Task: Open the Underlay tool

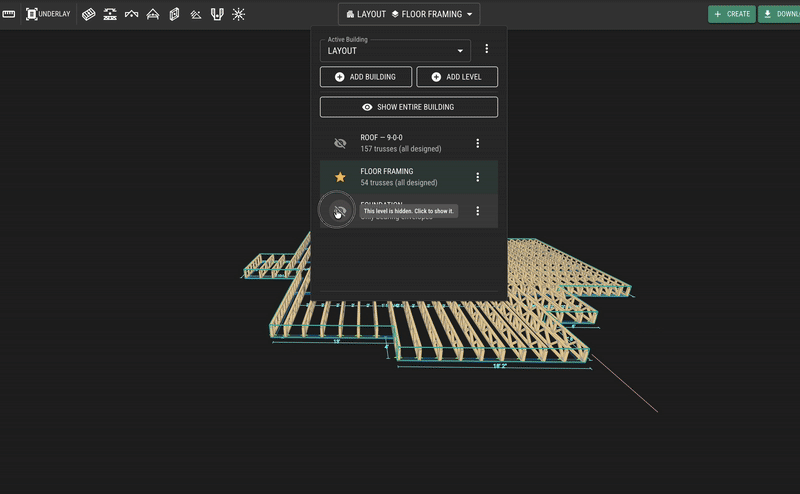Action: point(48,14)
